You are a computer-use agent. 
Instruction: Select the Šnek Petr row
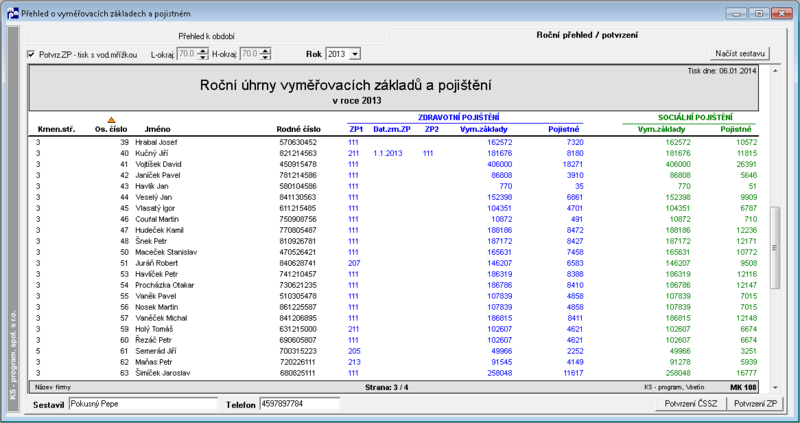click(393, 241)
